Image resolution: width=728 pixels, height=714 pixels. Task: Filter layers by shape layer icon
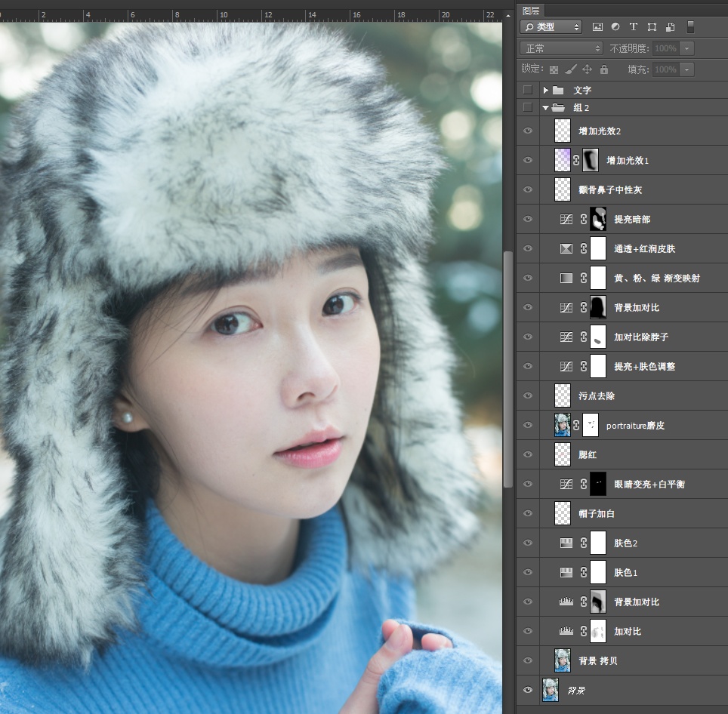(x=652, y=27)
